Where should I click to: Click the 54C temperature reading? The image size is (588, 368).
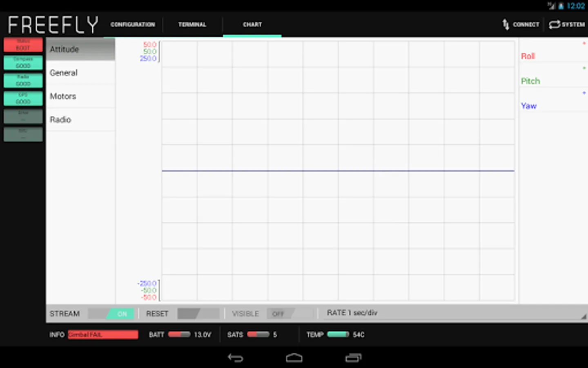(359, 334)
